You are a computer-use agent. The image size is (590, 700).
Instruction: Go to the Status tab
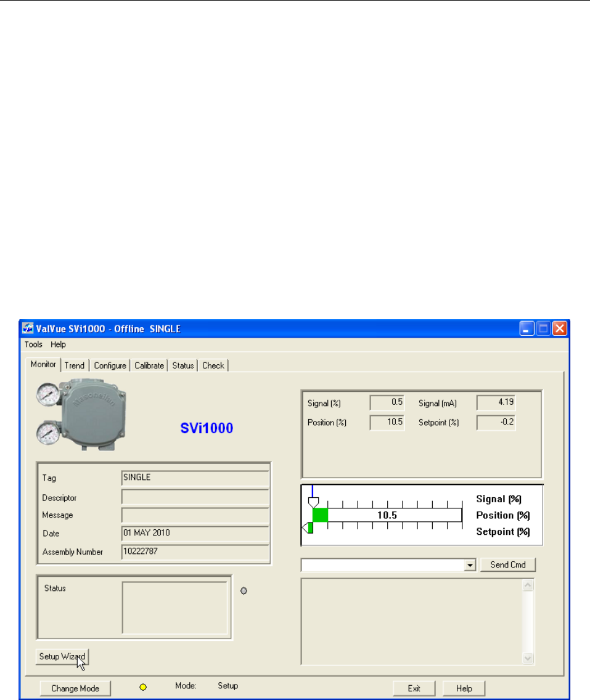183,365
